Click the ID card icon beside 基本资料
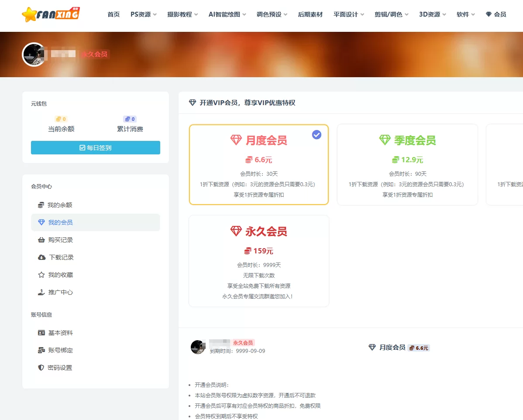The image size is (523, 420). coord(41,333)
